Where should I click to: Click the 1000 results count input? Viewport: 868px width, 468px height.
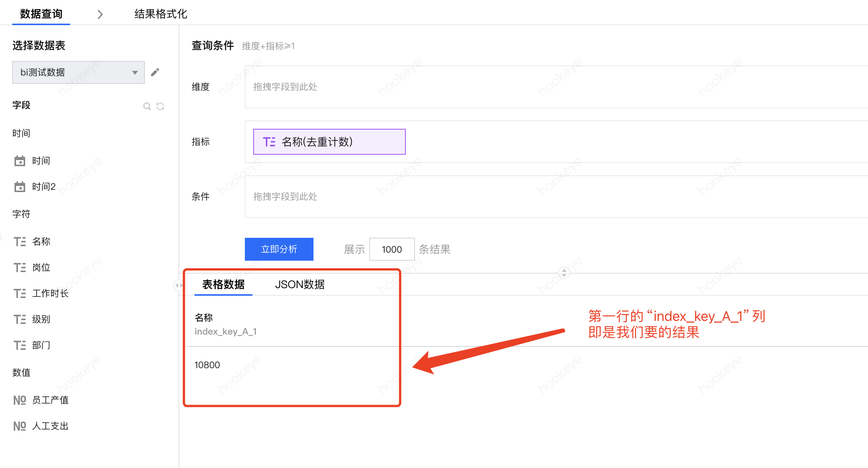coord(392,249)
